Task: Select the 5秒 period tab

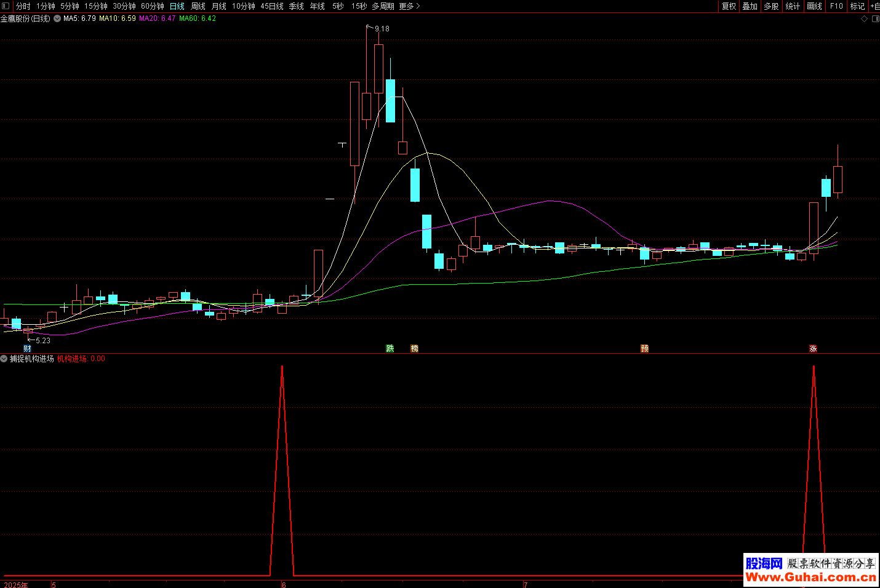Action: 338,6
